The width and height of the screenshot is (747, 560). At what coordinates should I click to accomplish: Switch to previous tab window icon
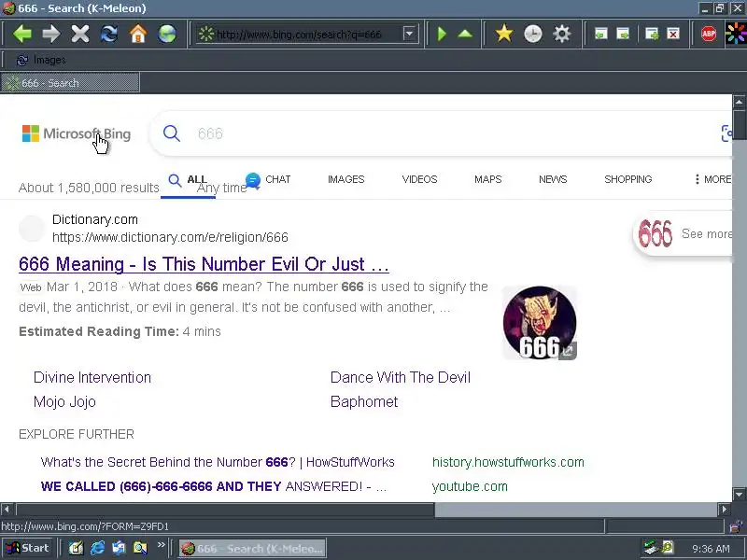coord(601,34)
